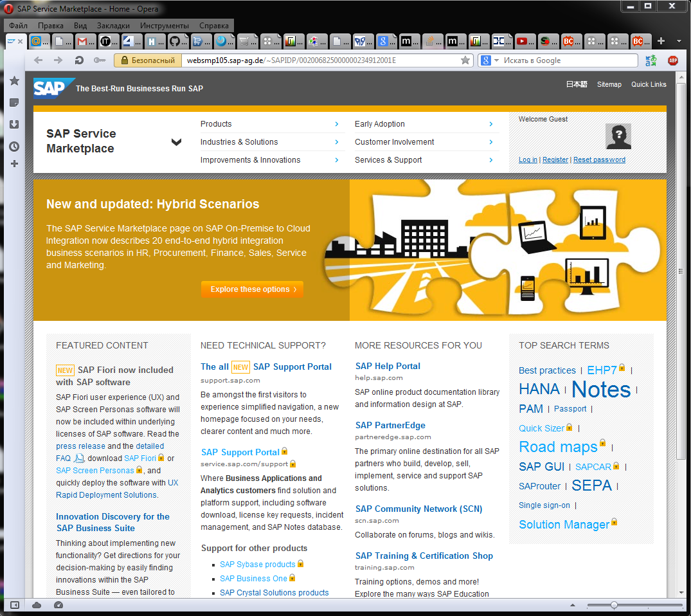Click the zoom slider handle

coord(614,605)
